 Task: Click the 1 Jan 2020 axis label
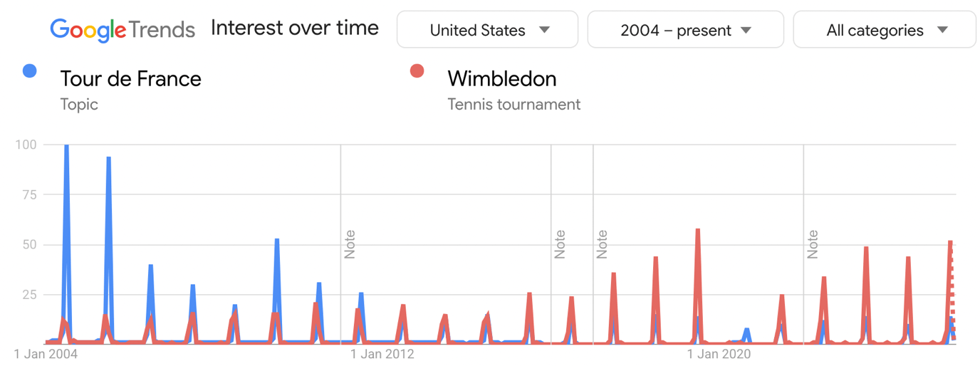click(x=720, y=354)
